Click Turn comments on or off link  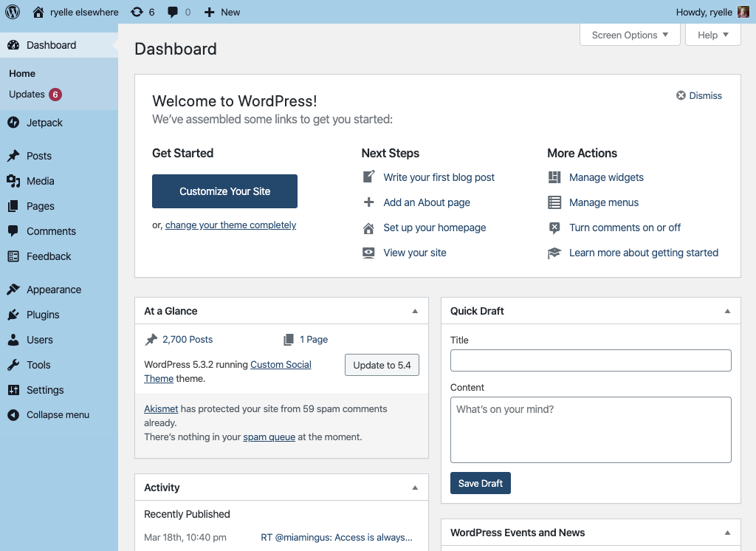pyautogui.click(x=625, y=227)
